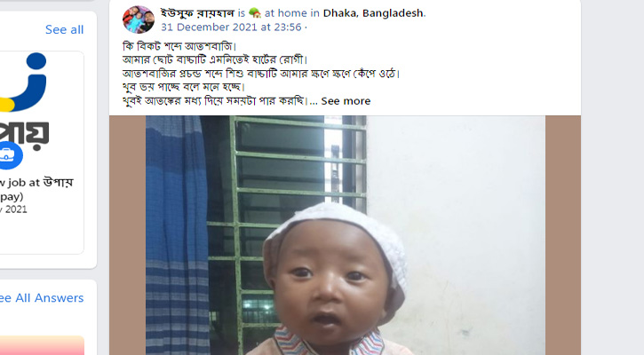644x355 pixels.
Task: Open the See All Answers link
Action: tap(42, 298)
